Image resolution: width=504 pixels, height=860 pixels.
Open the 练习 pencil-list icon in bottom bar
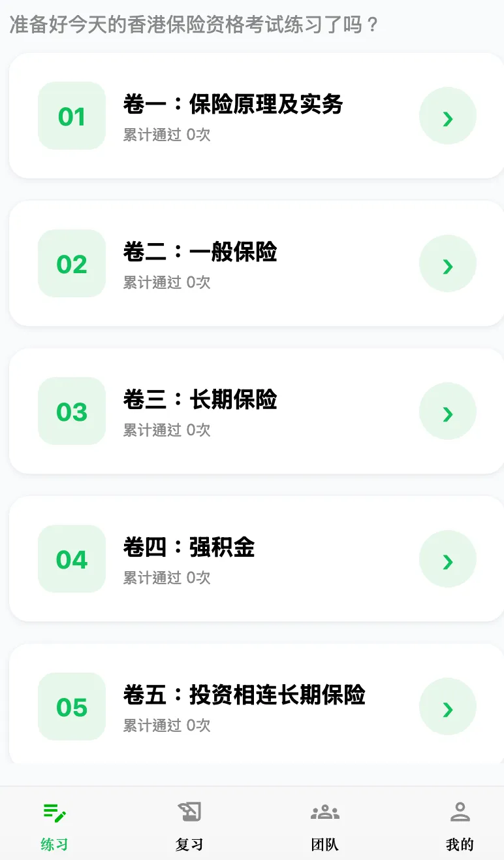coord(55,812)
